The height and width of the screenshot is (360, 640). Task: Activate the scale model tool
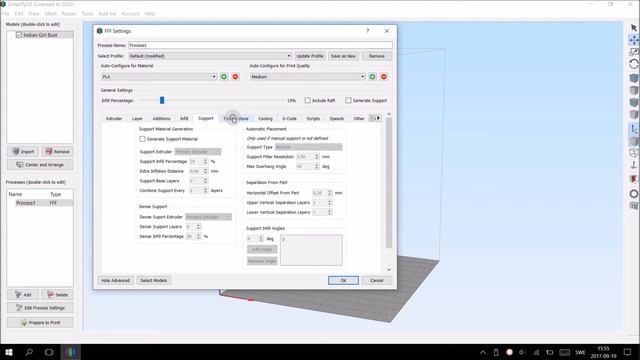(633, 52)
